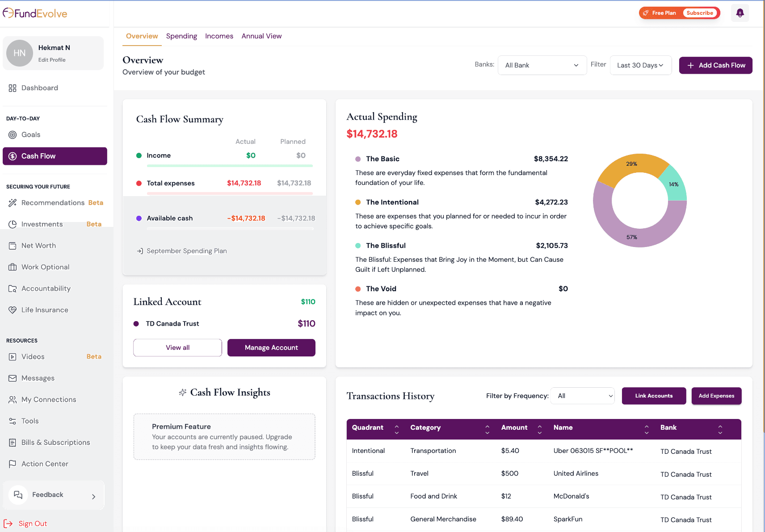Screen dimensions: 765x532
Task: Click the HN profile avatar
Action: (x=20, y=53)
